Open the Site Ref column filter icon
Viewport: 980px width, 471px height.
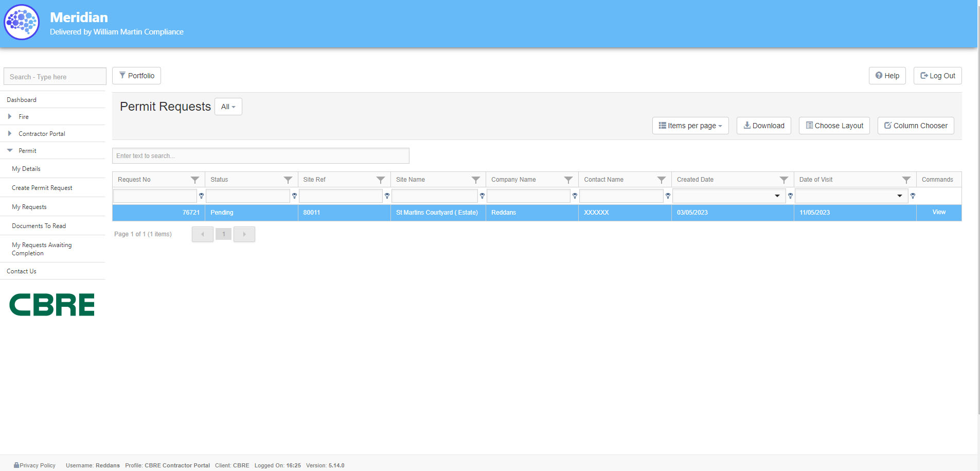tap(381, 180)
